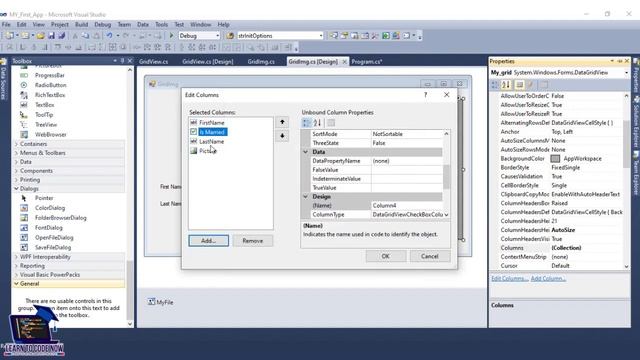This screenshot has height=360, width=640.
Task: Click the Edit Columns... link
Action: pos(509,279)
